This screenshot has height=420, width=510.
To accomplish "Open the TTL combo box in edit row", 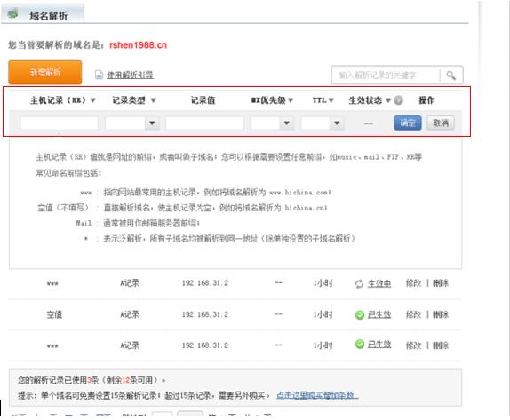I will coord(337,123).
